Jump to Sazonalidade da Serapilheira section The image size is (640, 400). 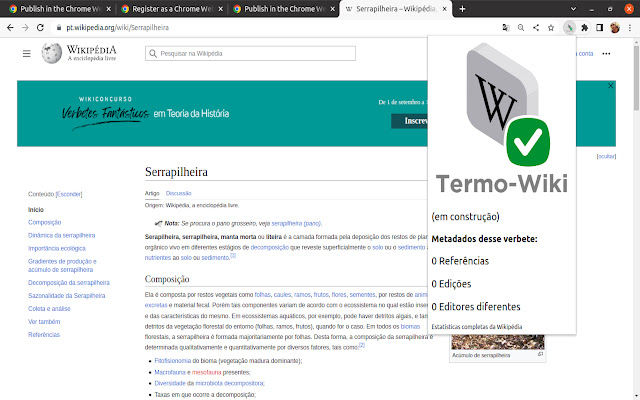pyautogui.click(x=67, y=296)
